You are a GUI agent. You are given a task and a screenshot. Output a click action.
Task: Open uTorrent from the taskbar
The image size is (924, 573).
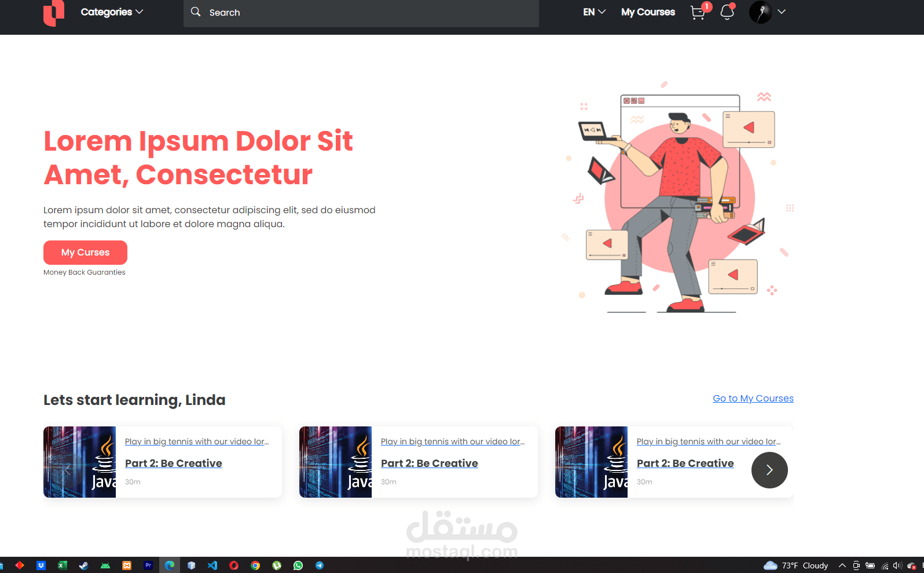point(277,565)
